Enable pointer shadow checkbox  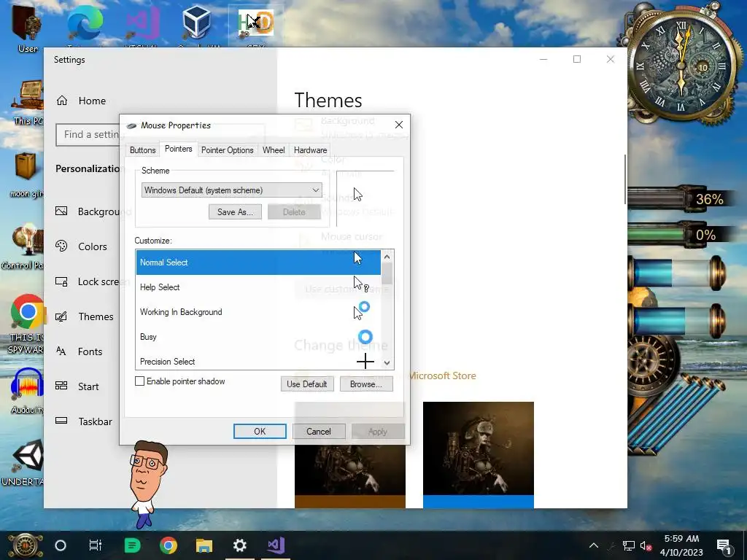(139, 381)
